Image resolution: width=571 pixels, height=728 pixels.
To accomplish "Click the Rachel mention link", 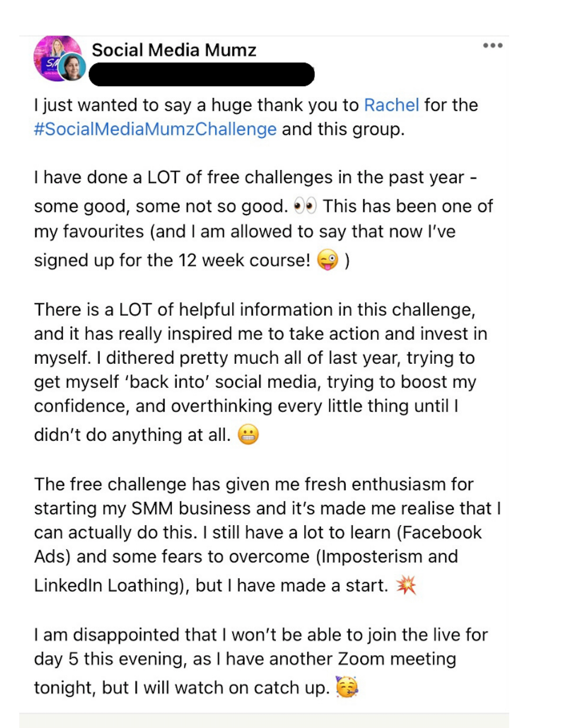I will [x=392, y=105].
